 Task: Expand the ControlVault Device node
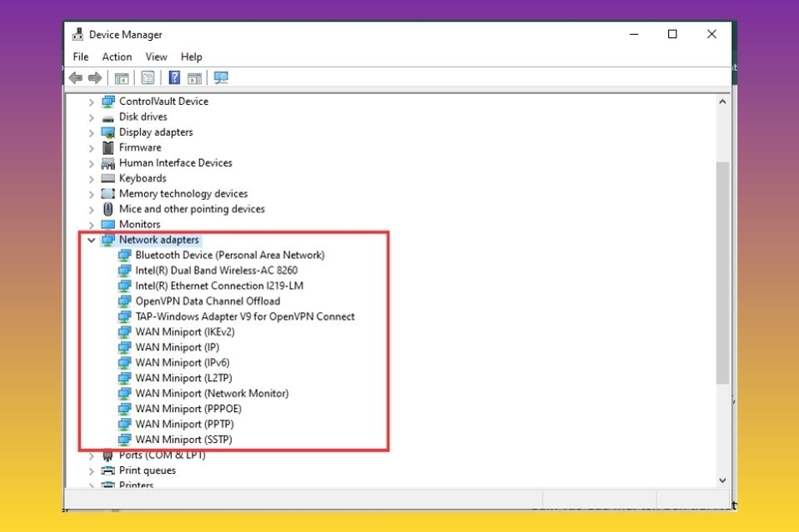pos(91,102)
